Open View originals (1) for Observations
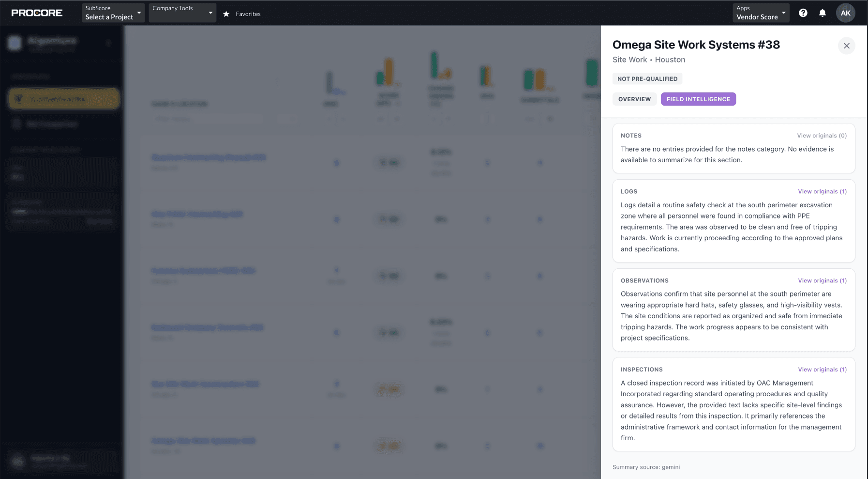Image resolution: width=868 pixels, height=479 pixels. (823, 281)
